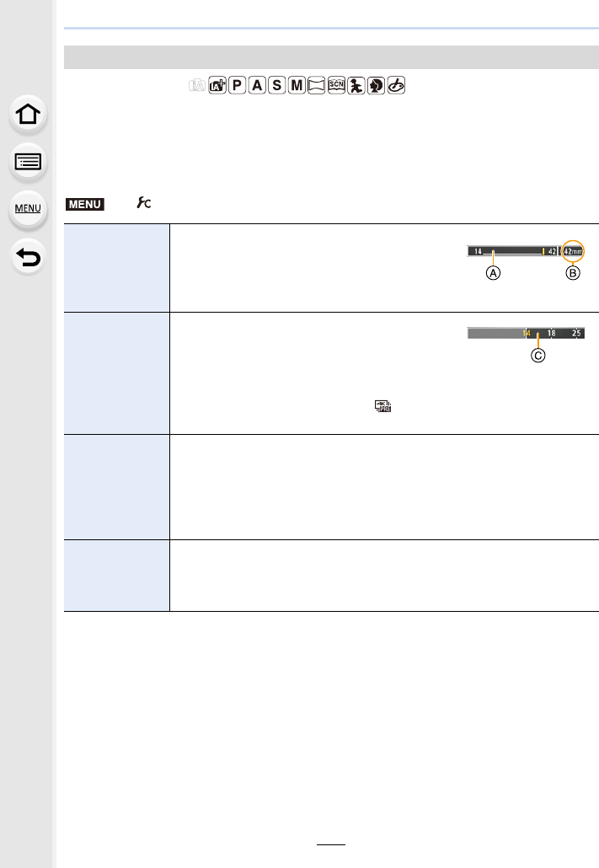Select the SCN scene guide mode icon

pos(336,88)
